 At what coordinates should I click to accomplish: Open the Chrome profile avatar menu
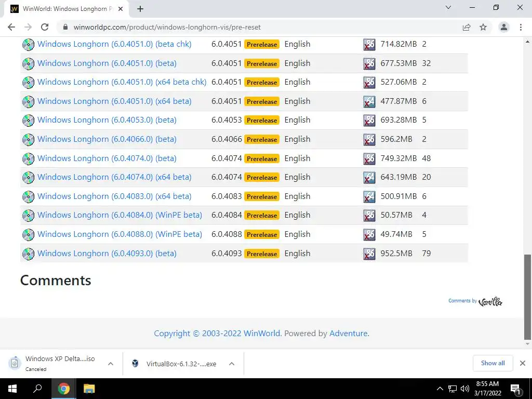(504, 27)
